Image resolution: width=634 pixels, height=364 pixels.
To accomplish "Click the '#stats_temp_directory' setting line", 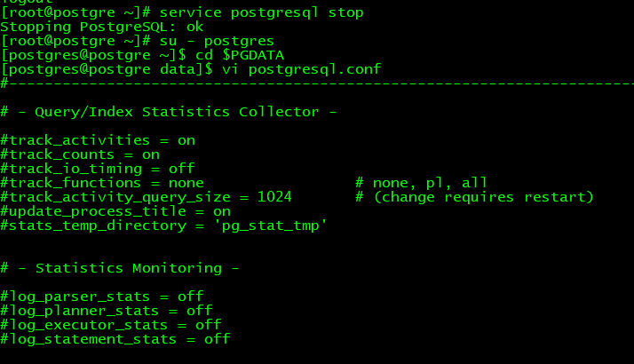I will click(164, 226).
